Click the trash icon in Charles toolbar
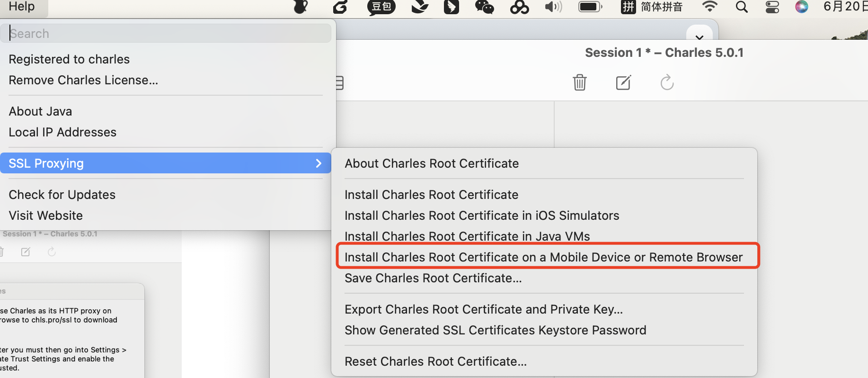This screenshot has height=378, width=868. tap(580, 82)
